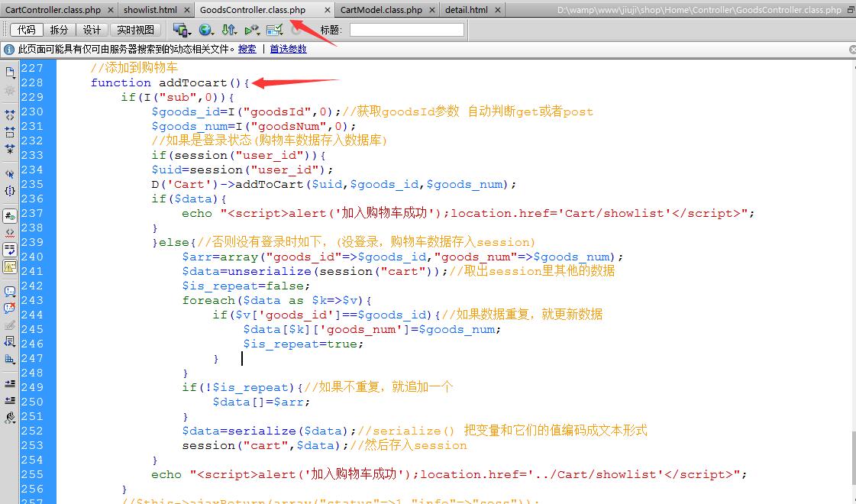Click the info icon in notification bar
856x504 pixels.
[x=8, y=50]
